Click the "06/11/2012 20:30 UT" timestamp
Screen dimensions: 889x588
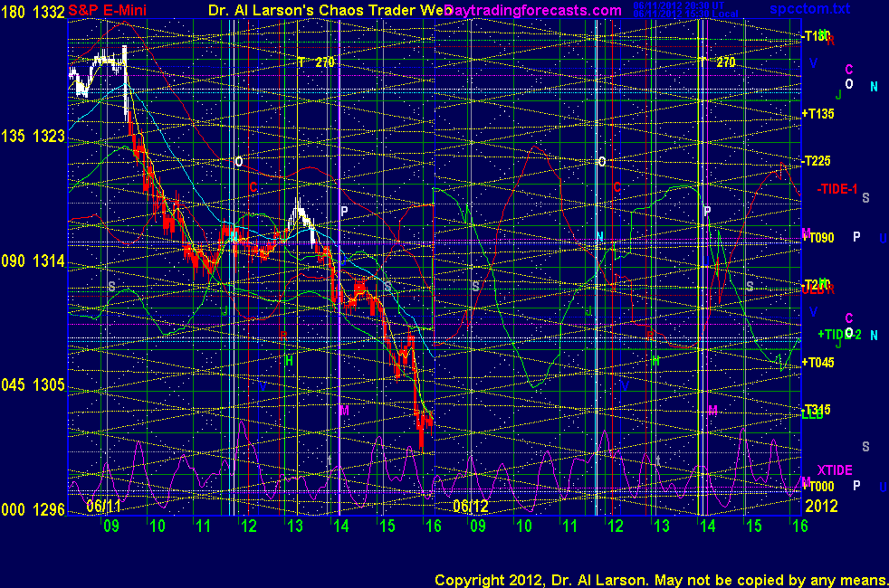pyautogui.click(x=679, y=5)
